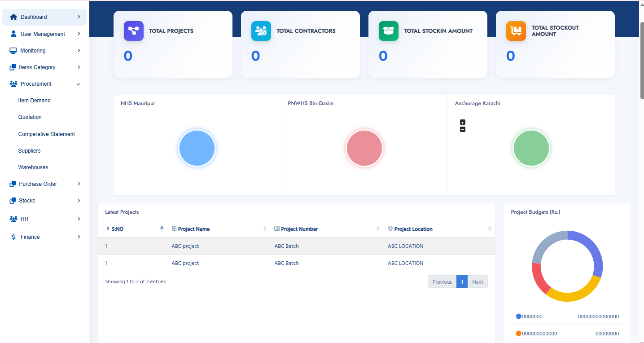The width and height of the screenshot is (644, 343).
Task: Click the Finance dollar sign icon
Action: click(x=13, y=237)
